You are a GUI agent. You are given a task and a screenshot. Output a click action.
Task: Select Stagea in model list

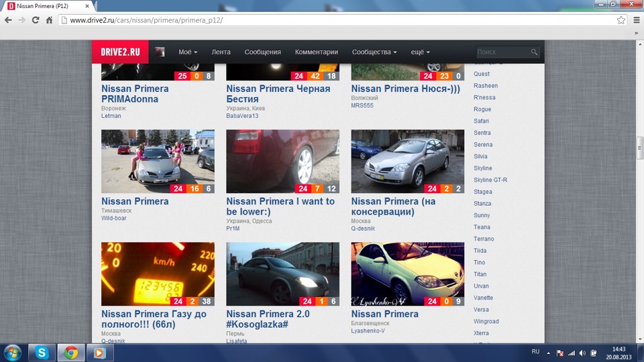point(482,192)
